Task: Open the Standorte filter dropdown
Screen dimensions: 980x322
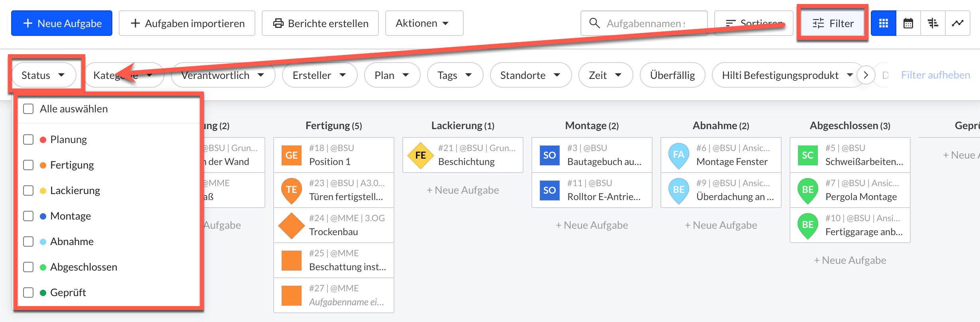Action: click(530, 75)
